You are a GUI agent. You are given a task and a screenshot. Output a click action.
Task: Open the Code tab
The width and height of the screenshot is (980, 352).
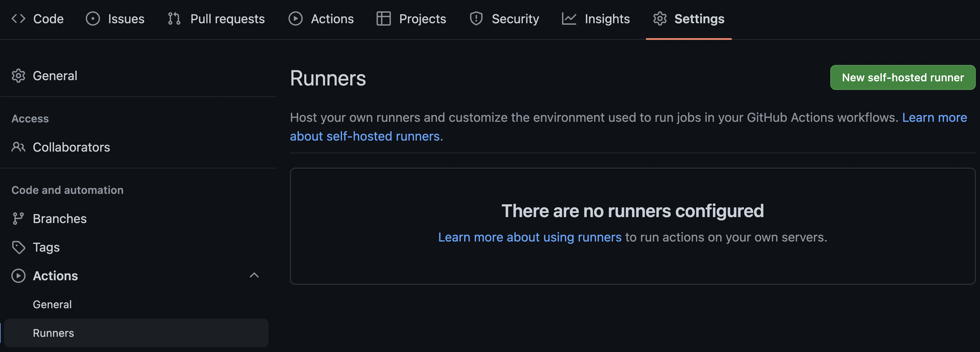coord(37,19)
